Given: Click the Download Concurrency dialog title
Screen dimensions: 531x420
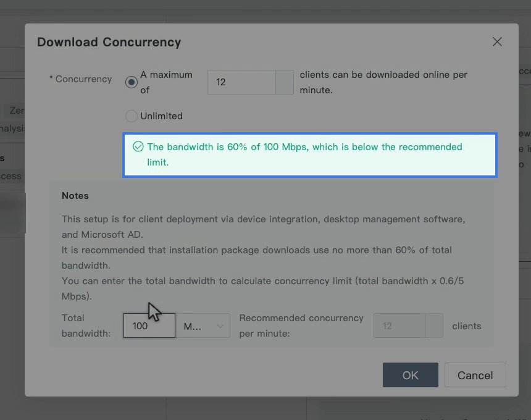Looking at the screenshot, I should point(109,42).
